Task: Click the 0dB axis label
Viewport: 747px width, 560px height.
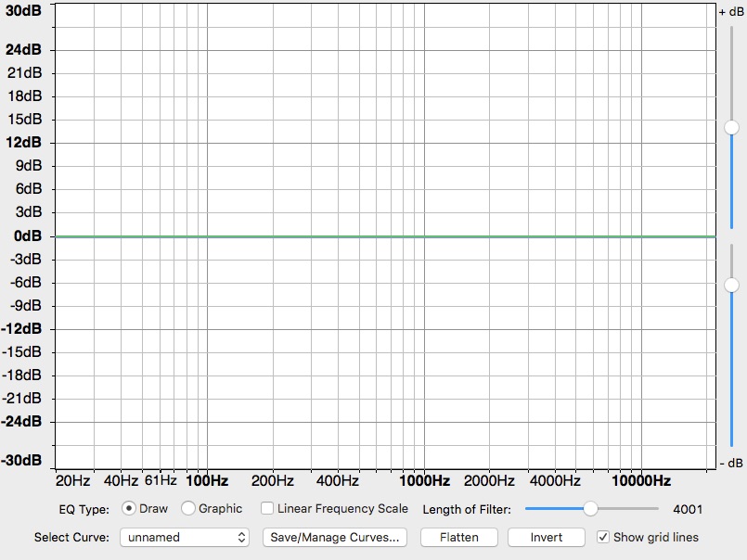Action: [28, 235]
